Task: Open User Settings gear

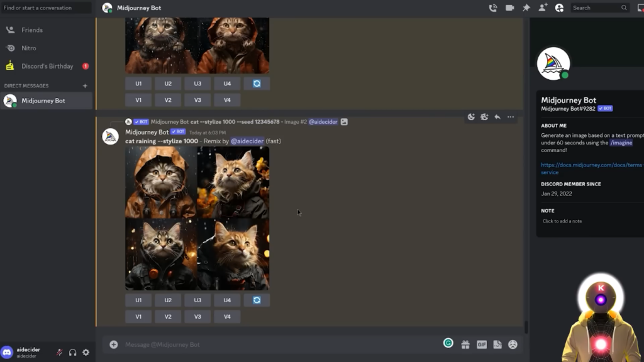Action: pos(86,352)
